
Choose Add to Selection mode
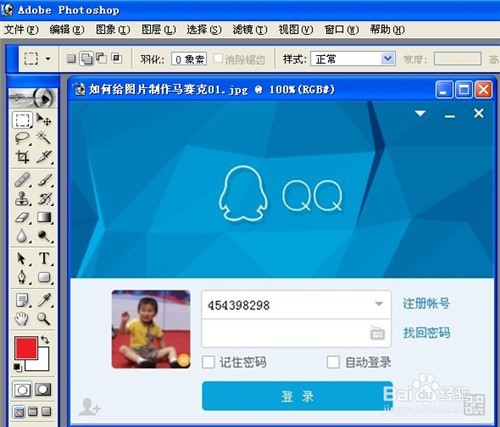pos(87,59)
